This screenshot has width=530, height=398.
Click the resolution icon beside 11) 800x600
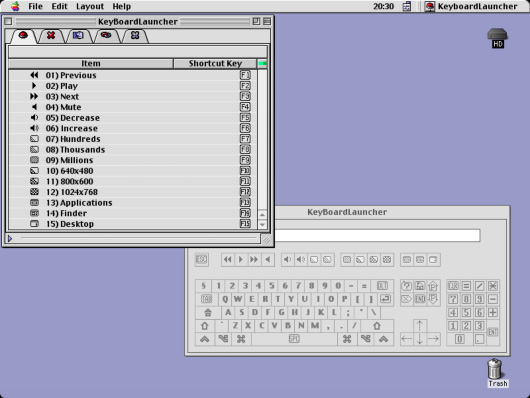point(34,181)
